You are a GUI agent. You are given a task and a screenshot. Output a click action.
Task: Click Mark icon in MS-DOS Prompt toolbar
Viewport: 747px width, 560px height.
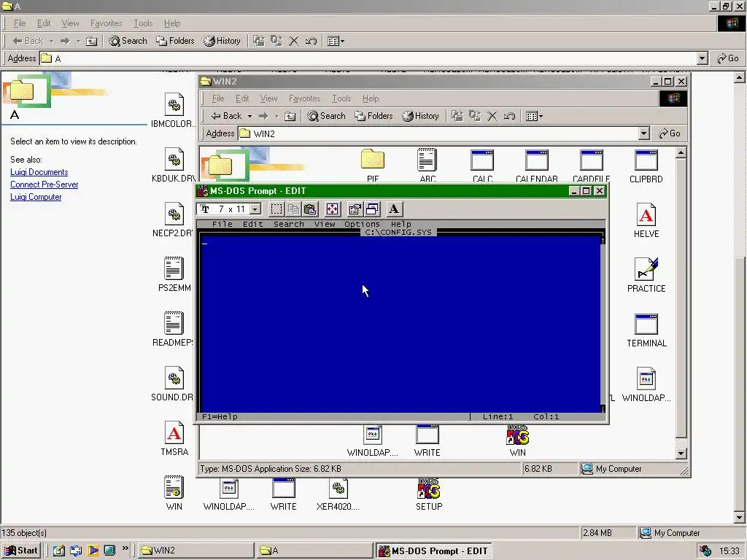276,209
